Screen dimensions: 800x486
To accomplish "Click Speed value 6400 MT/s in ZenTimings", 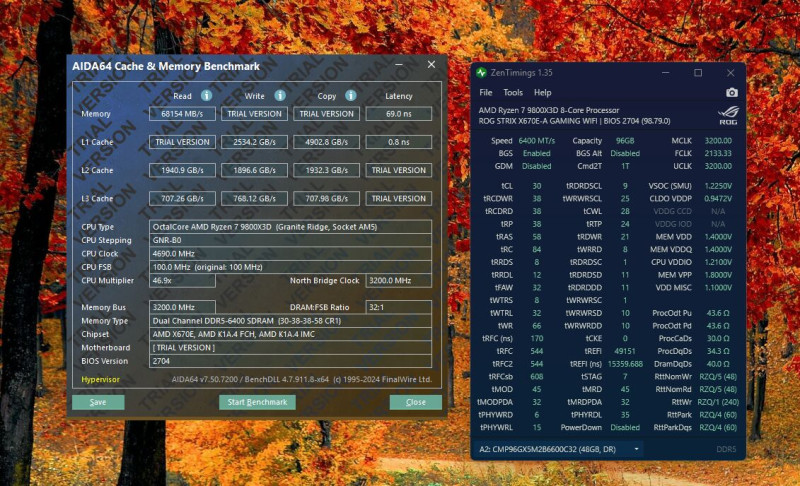I will pyautogui.click(x=536, y=141).
